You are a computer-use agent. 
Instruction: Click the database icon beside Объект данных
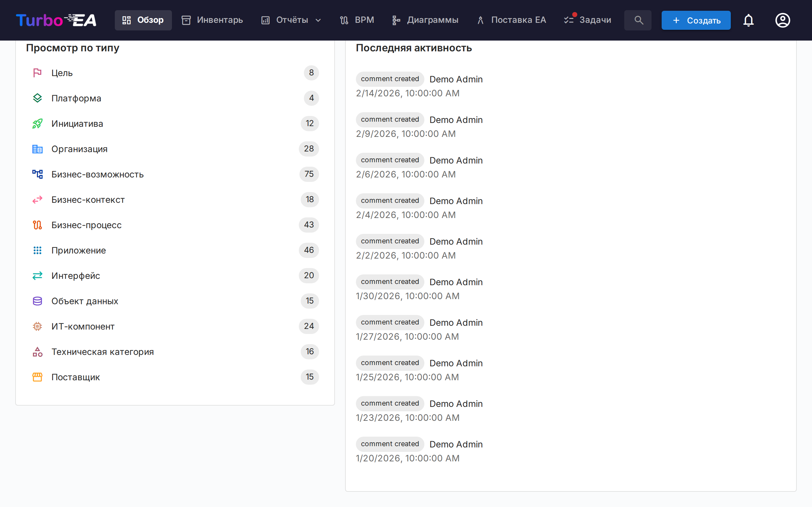pos(37,301)
